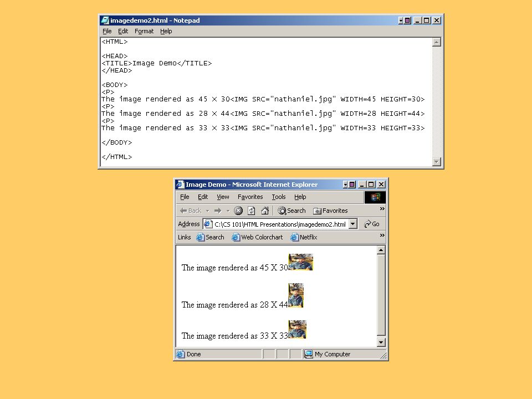Image resolution: width=532 pixels, height=399 pixels.
Task: Open the Search link in Links bar
Action: click(211, 237)
